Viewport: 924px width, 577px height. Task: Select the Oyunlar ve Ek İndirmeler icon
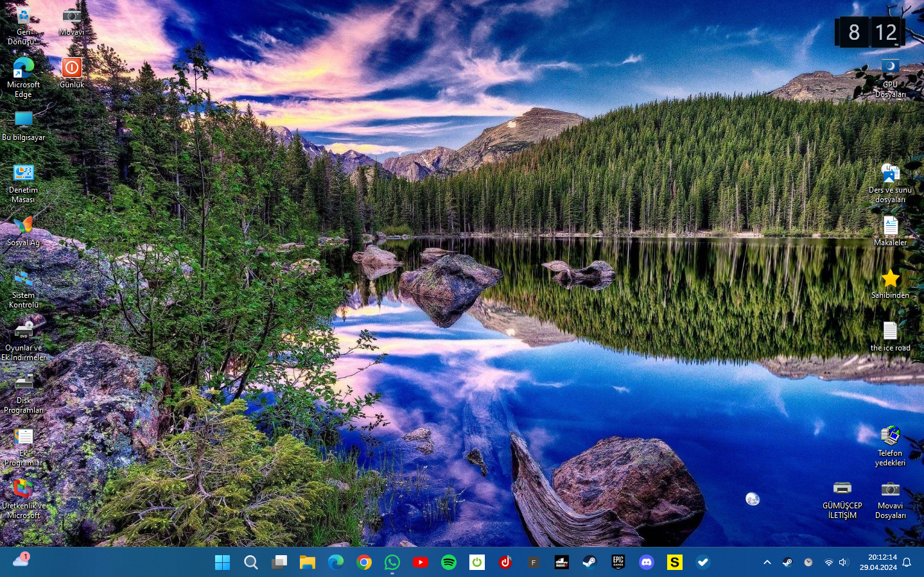point(23,341)
